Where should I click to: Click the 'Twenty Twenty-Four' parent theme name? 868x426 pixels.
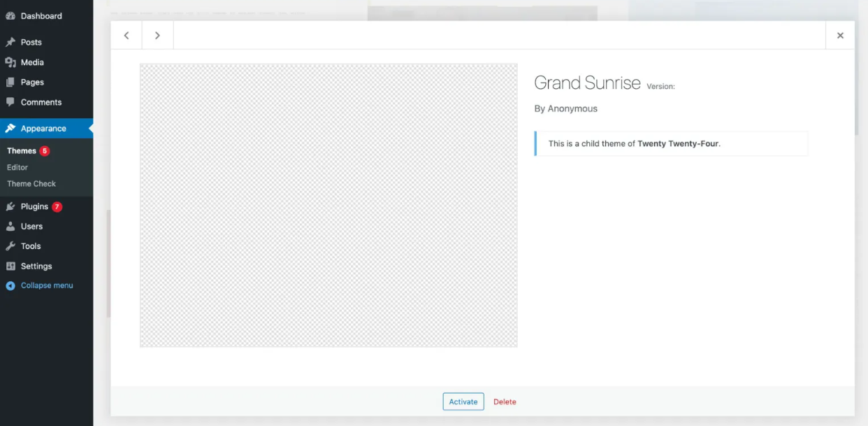[678, 143]
